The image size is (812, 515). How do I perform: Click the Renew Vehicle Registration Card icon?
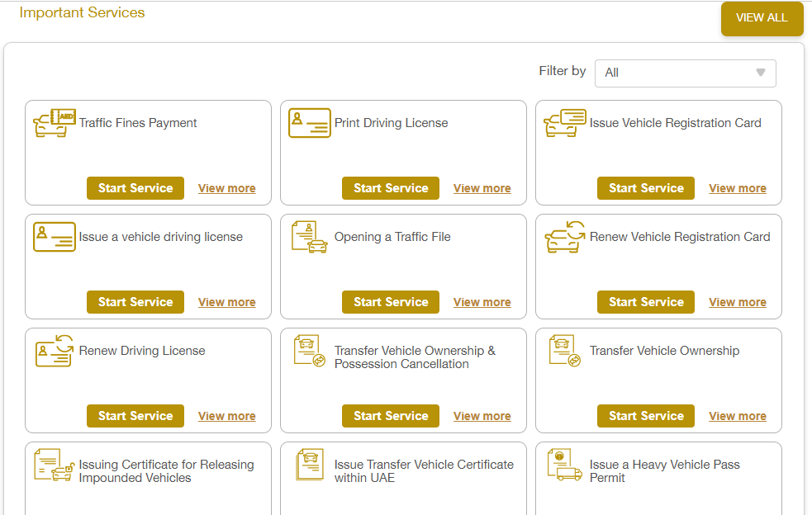(x=565, y=237)
